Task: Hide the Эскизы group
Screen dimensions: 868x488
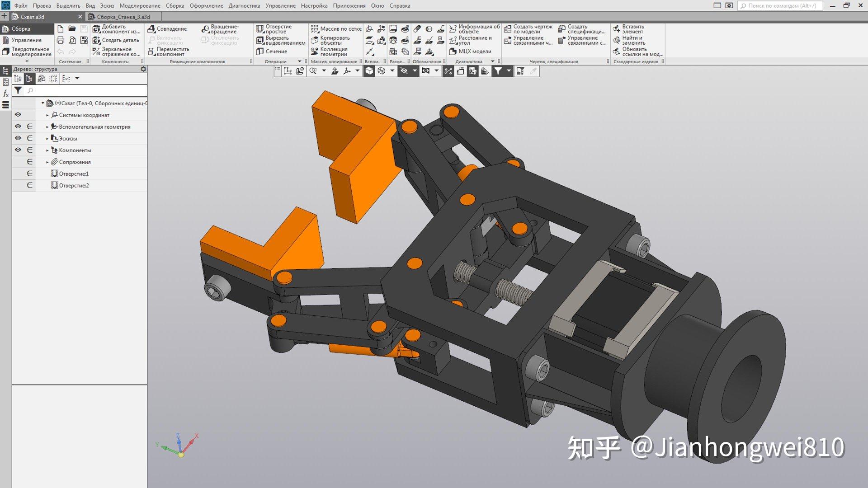Action: point(18,138)
